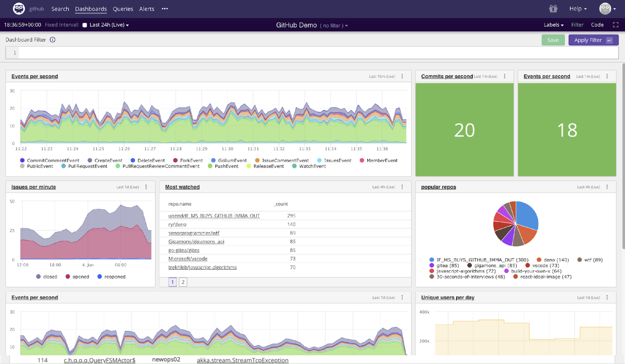
Task: Open options menu for Last 7d Events per second widget
Action: pos(402,297)
